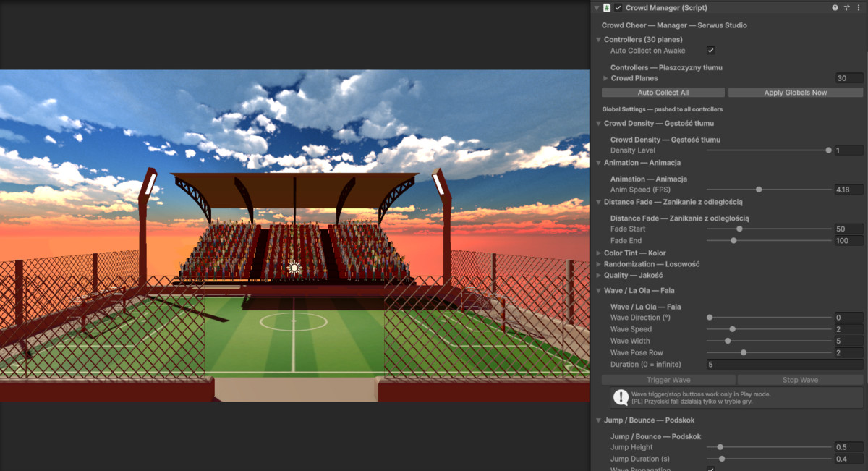Click the Crowd Manager (Script) title text

(x=666, y=7)
